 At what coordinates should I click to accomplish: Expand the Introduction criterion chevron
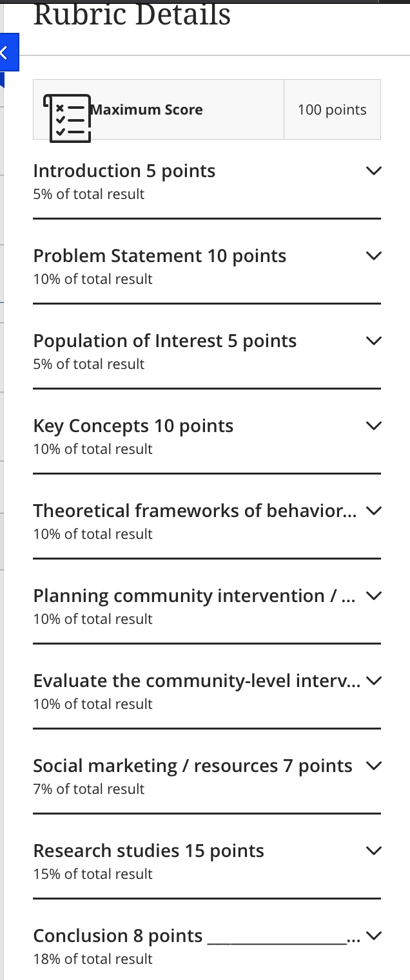(373, 171)
